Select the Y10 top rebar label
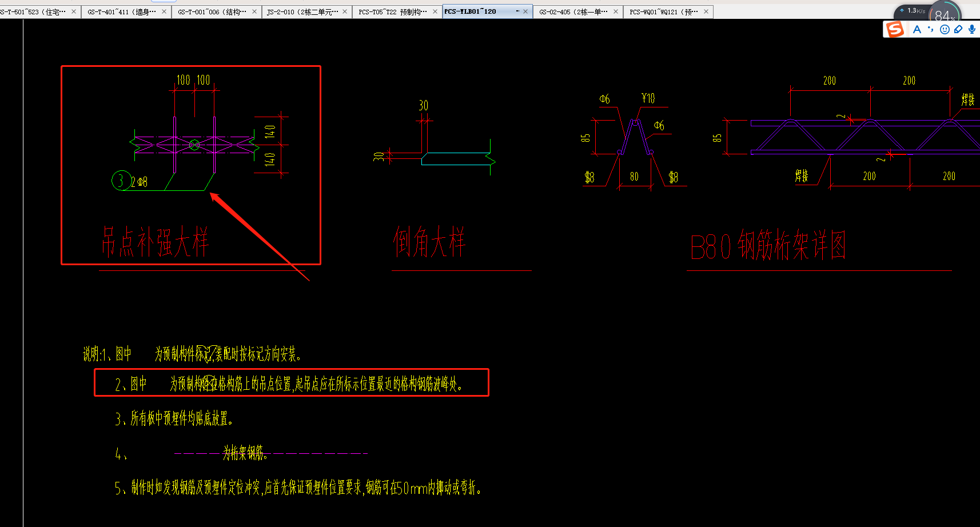This screenshot has height=527, width=980. (x=648, y=98)
